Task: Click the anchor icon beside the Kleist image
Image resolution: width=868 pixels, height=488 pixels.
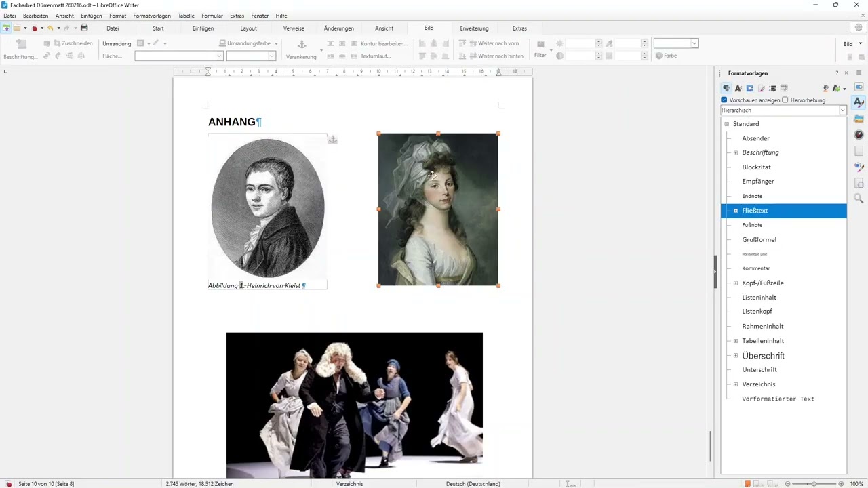Action: coord(332,140)
